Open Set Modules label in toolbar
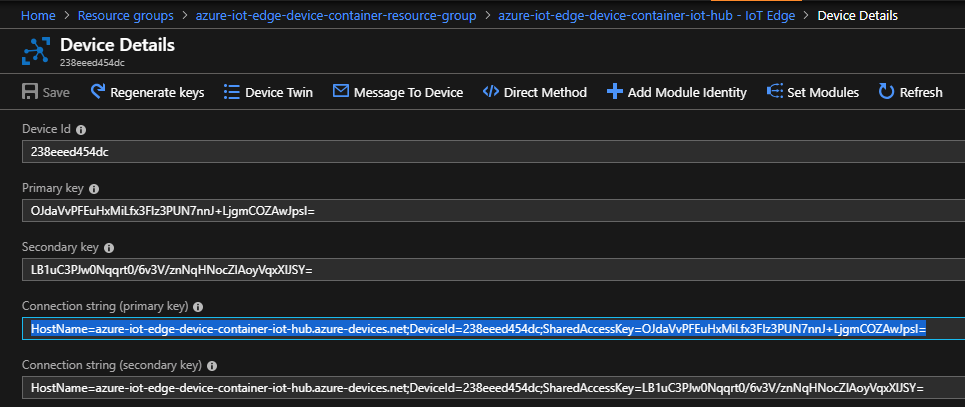This screenshot has height=407, width=965. [823, 92]
